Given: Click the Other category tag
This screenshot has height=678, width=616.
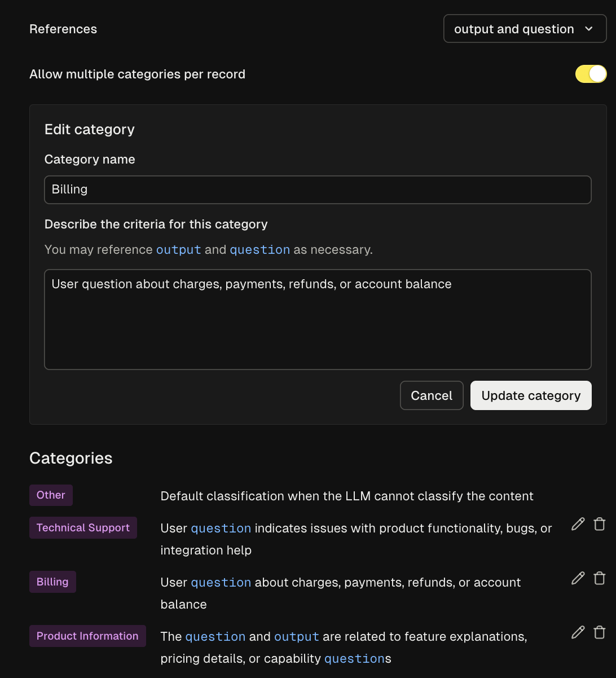Looking at the screenshot, I should pos(51,495).
